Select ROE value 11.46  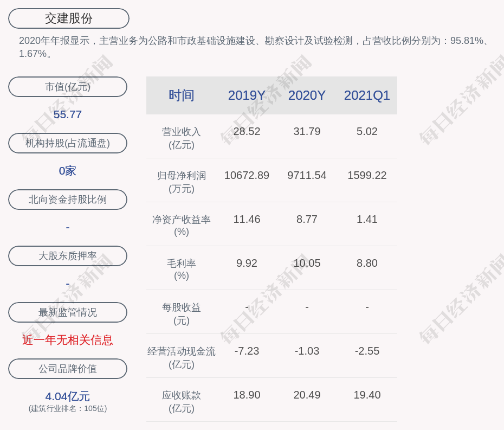click(247, 220)
